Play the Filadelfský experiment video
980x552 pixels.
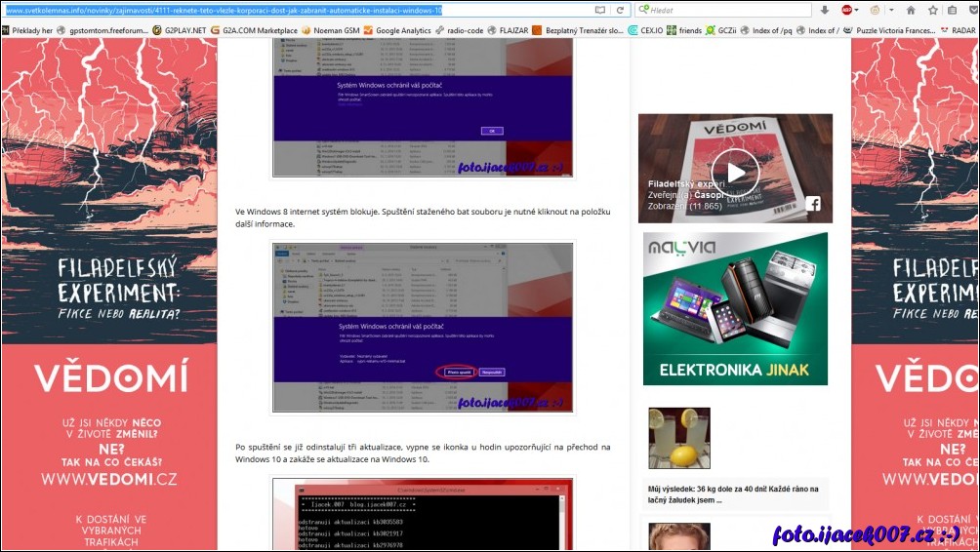[x=735, y=172]
